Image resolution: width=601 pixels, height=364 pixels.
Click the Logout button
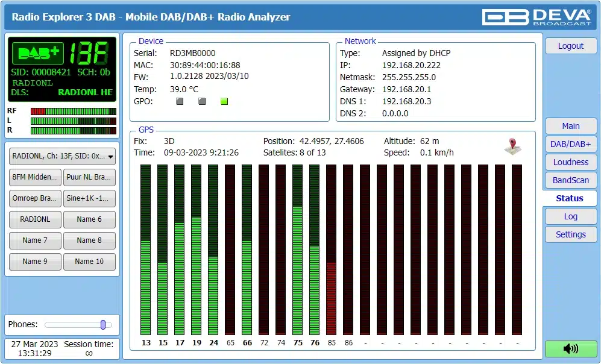(571, 46)
